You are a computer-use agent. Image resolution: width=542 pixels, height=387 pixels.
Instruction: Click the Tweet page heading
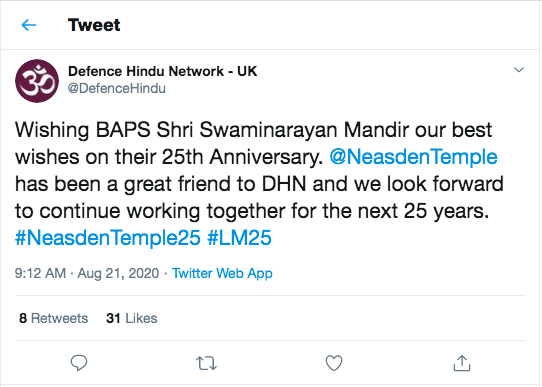click(x=94, y=25)
